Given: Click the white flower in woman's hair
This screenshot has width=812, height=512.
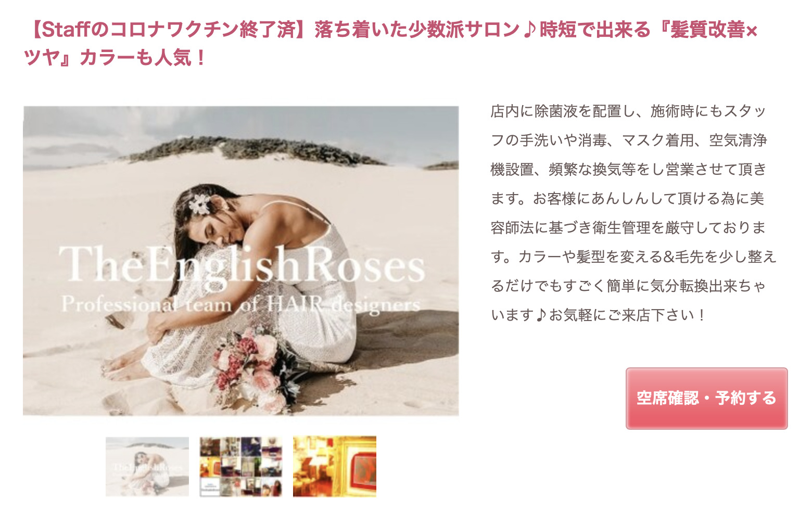Looking at the screenshot, I should pos(199,203).
